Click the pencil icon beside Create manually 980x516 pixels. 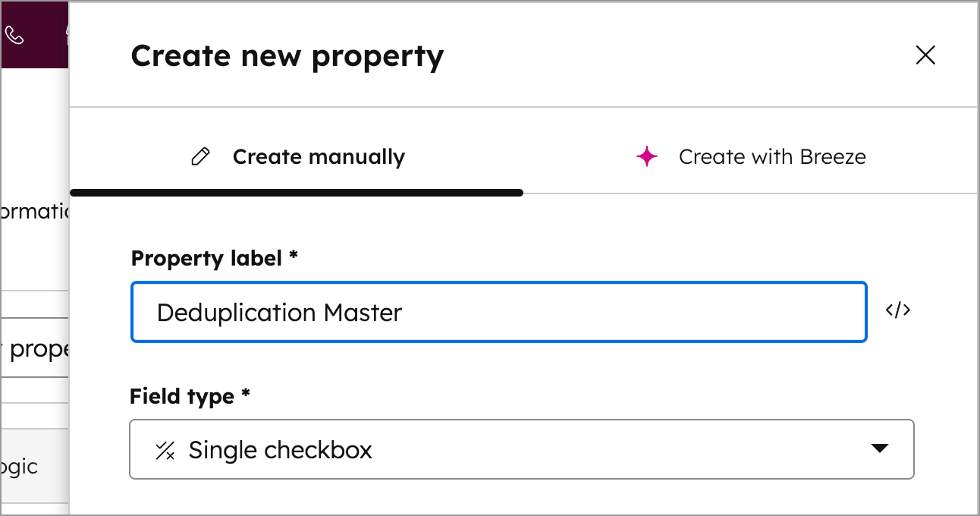pyautogui.click(x=200, y=156)
